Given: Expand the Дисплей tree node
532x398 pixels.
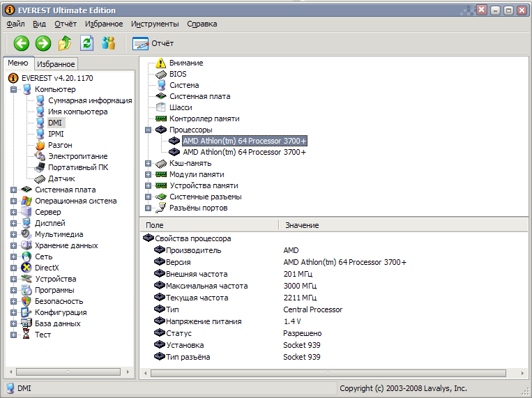Looking at the screenshot, I should [x=13, y=223].
